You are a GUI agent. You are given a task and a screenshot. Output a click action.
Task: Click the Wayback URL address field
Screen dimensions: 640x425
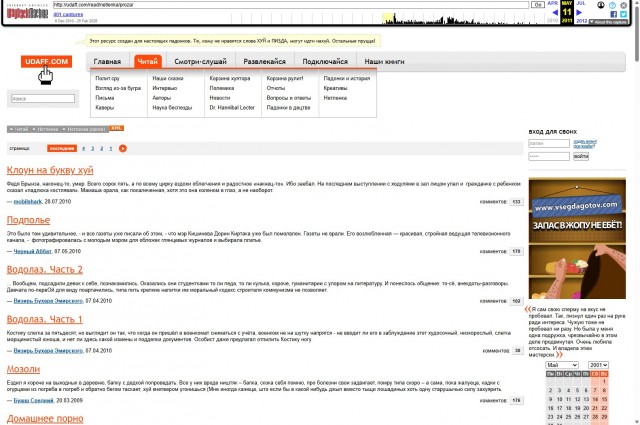(x=291, y=5)
